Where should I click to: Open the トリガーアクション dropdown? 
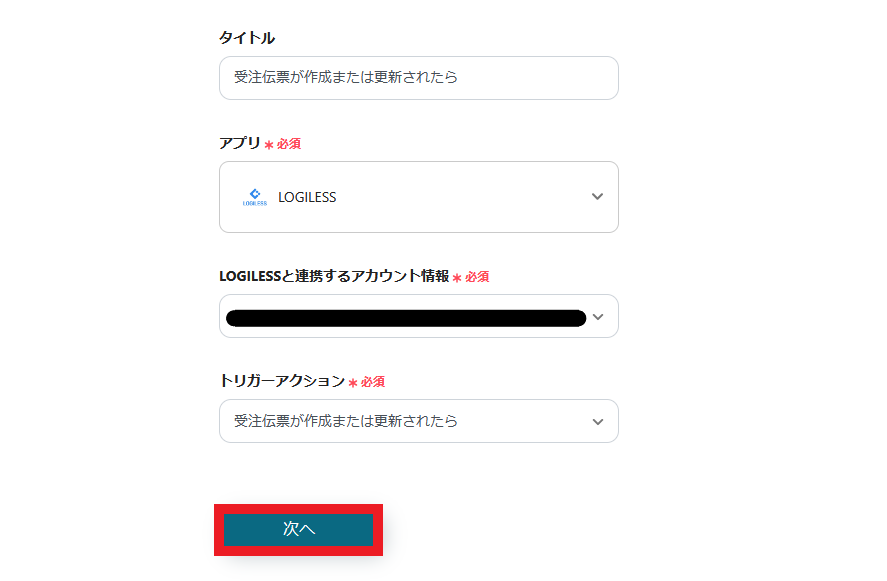(x=418, y=421)
